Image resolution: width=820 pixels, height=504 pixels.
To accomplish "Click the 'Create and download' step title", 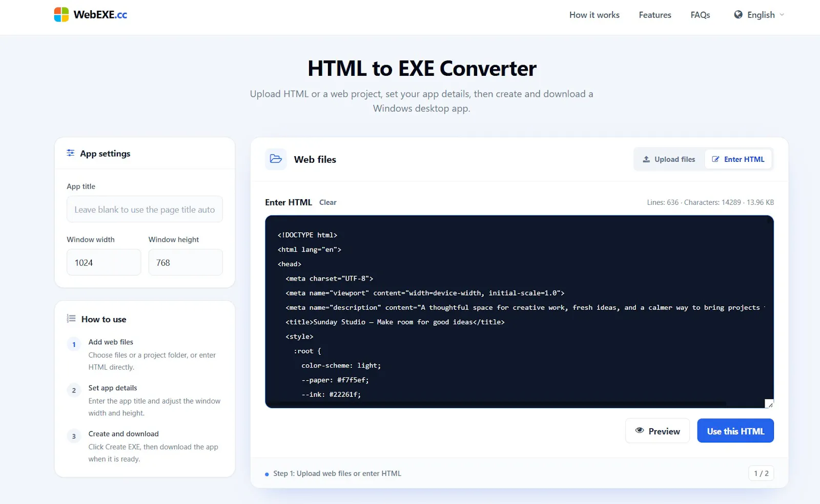I will [x=124, y=434].
